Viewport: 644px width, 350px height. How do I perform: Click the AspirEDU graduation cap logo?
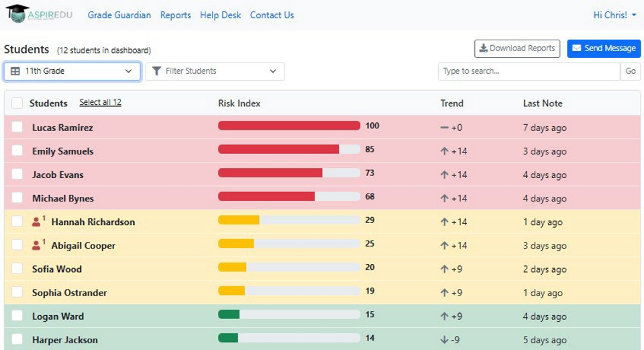tap(17, 13)
